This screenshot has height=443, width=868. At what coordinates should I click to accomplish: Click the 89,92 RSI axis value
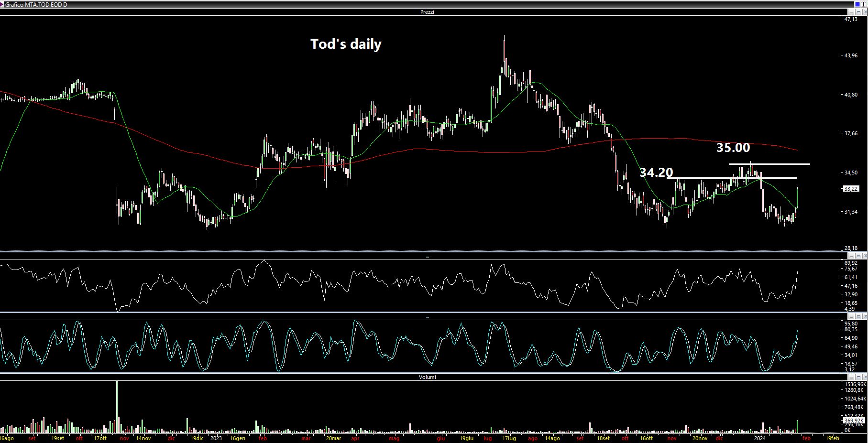(x=851, y=263)
